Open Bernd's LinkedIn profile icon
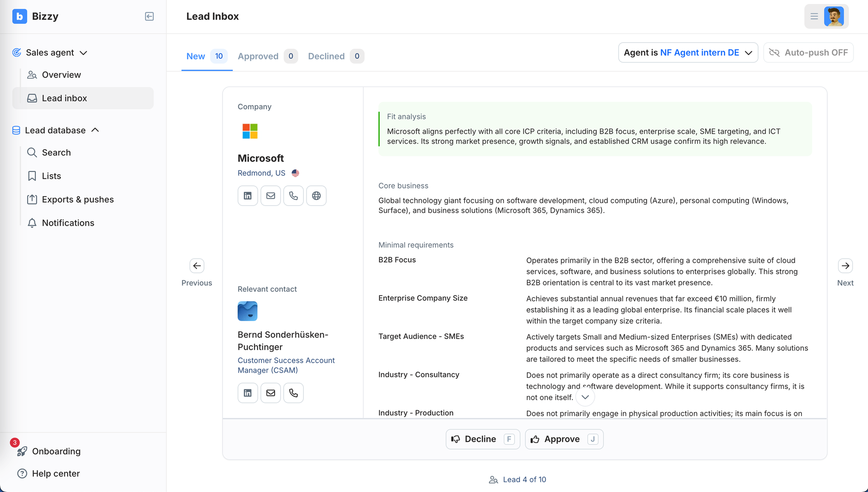This screenshot has height=492, width=868. coord(247,393)
